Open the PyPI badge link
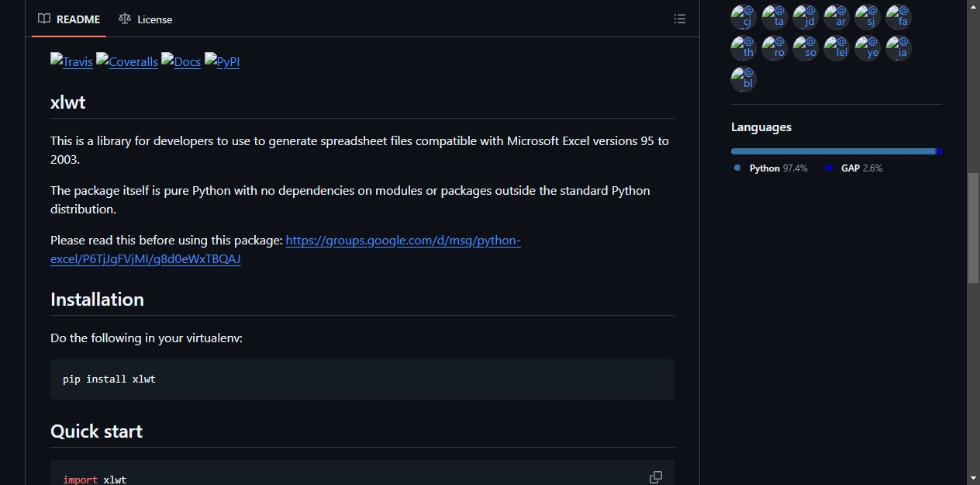The width and height of the screenshot is (980, 485). [x=223, y=62]
